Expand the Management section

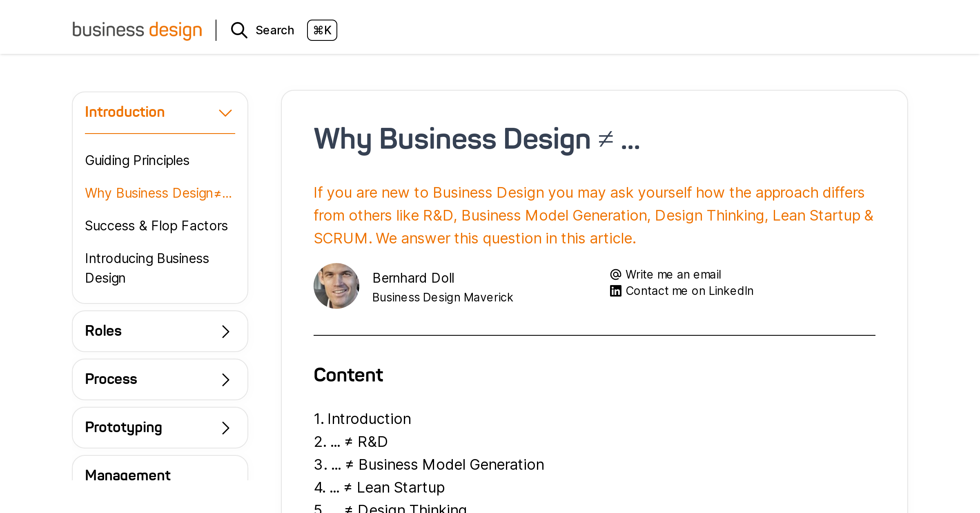click(x=160, y=475)
